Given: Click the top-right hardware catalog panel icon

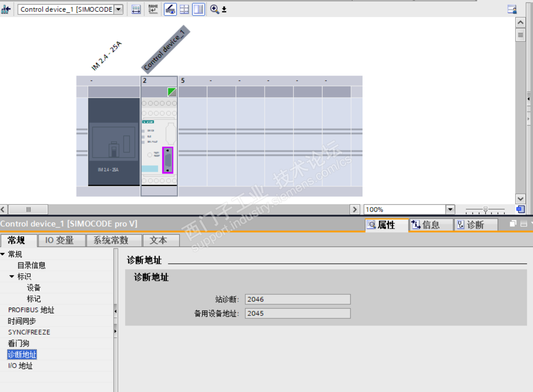Looking at the screenshot, I should coord(512,9).
